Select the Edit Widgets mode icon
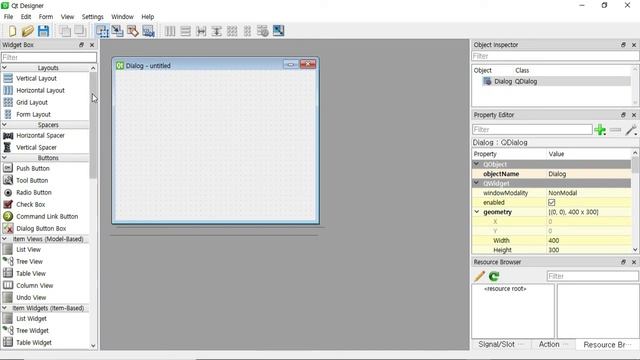 [x=102, y=31]
